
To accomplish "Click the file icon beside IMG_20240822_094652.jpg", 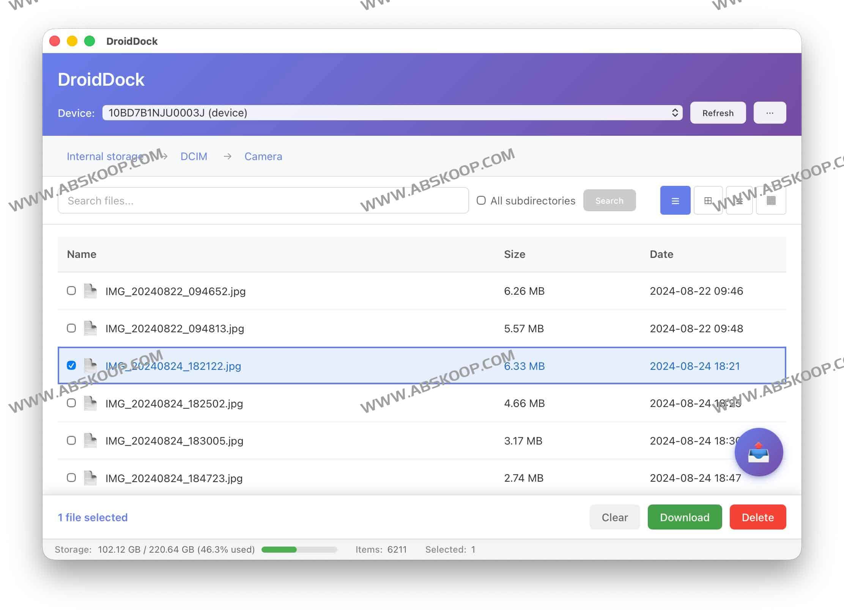I will pos(90,291).
